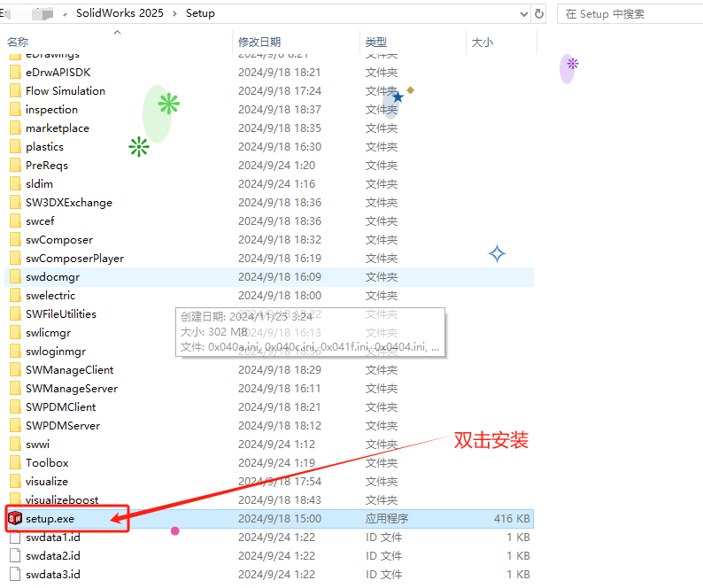Select the PreReqs folder icon
703x588 pixels.
point(15,165)
